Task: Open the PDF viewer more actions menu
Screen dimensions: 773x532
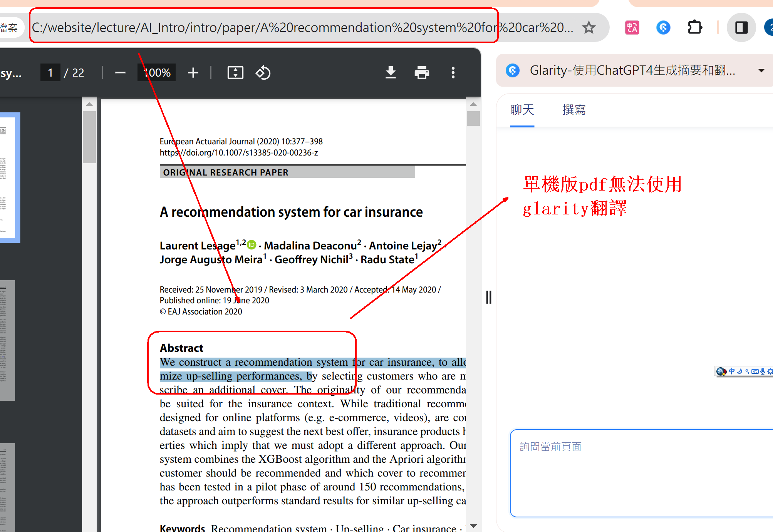Action: point(453,72)
